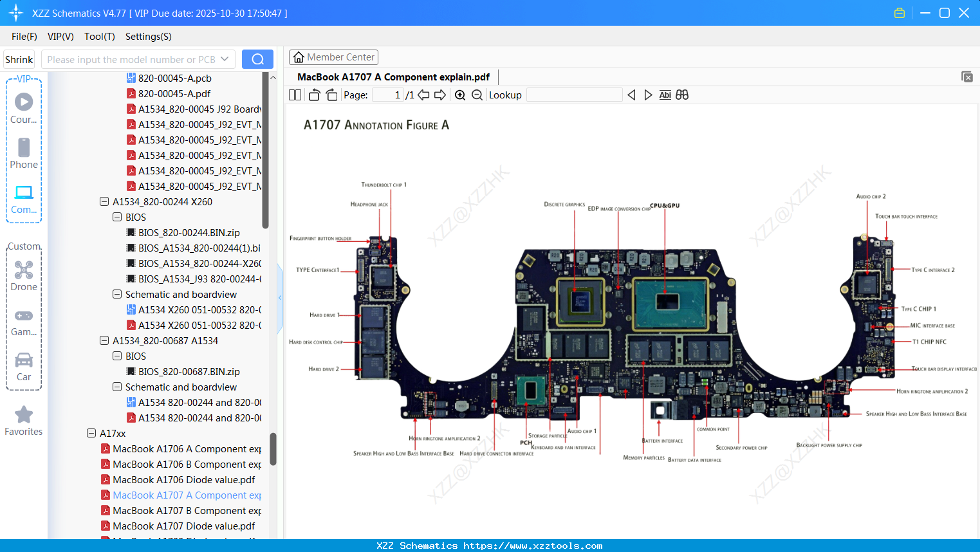The width and height of the screenshot is (980, 552).
Task: Toggle the Abi whole-word match option
Action: click(x=665, y=95)
